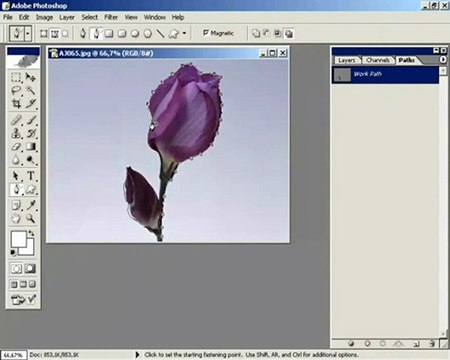Screen dimensions: 450x360
Task: Select the Notes tool
Action: point(16,205)
